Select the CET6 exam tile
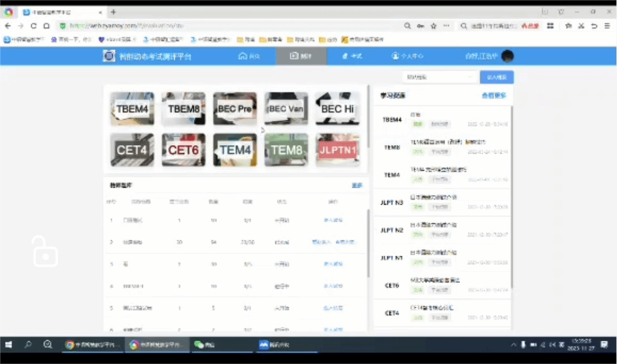 [x=183, y=150]
